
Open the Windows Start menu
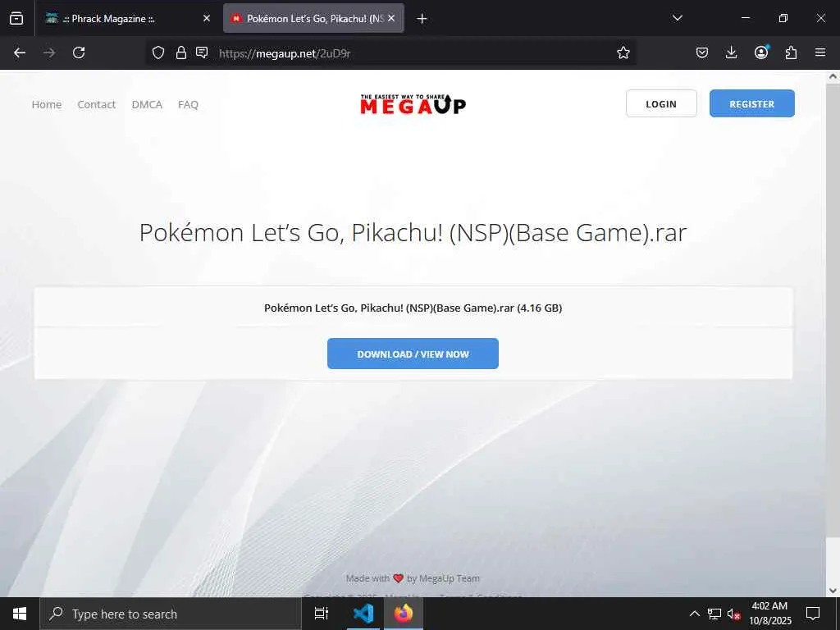[20, 614]
